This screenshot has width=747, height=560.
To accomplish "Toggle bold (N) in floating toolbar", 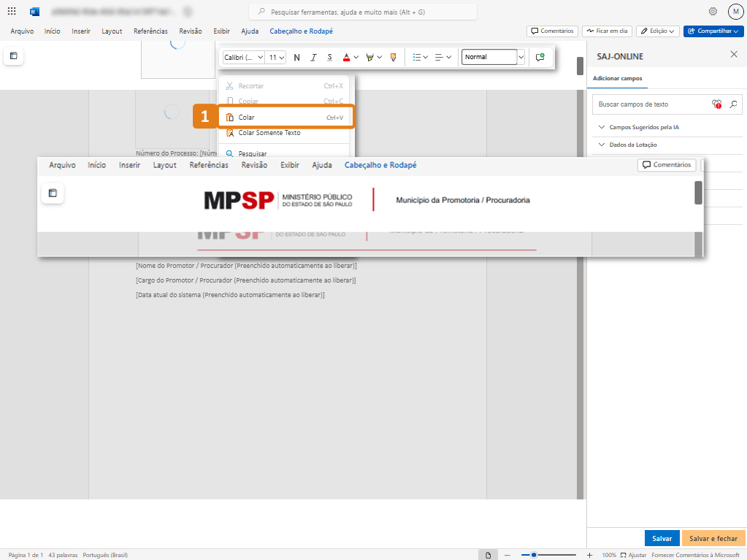I will (296, 57).
